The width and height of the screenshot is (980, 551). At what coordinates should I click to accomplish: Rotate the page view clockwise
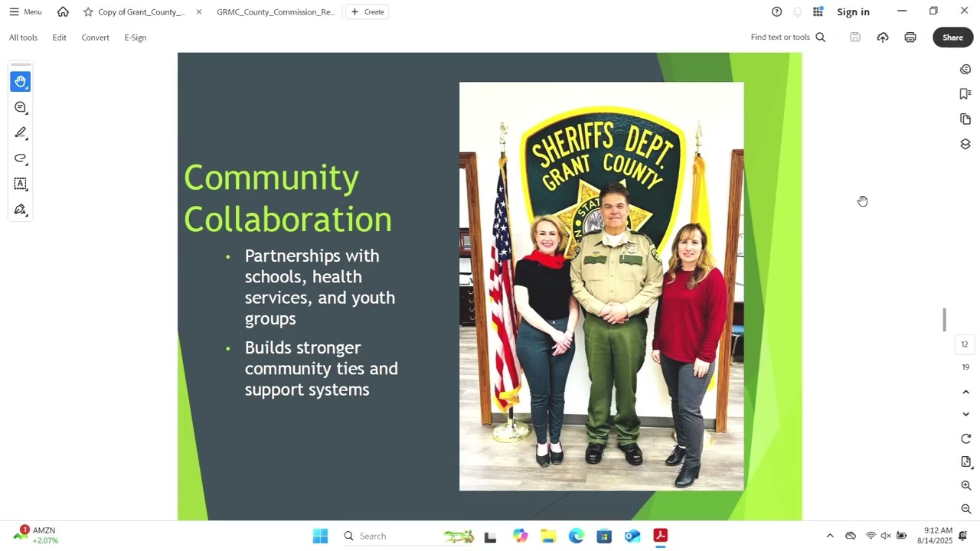[965, 439]
